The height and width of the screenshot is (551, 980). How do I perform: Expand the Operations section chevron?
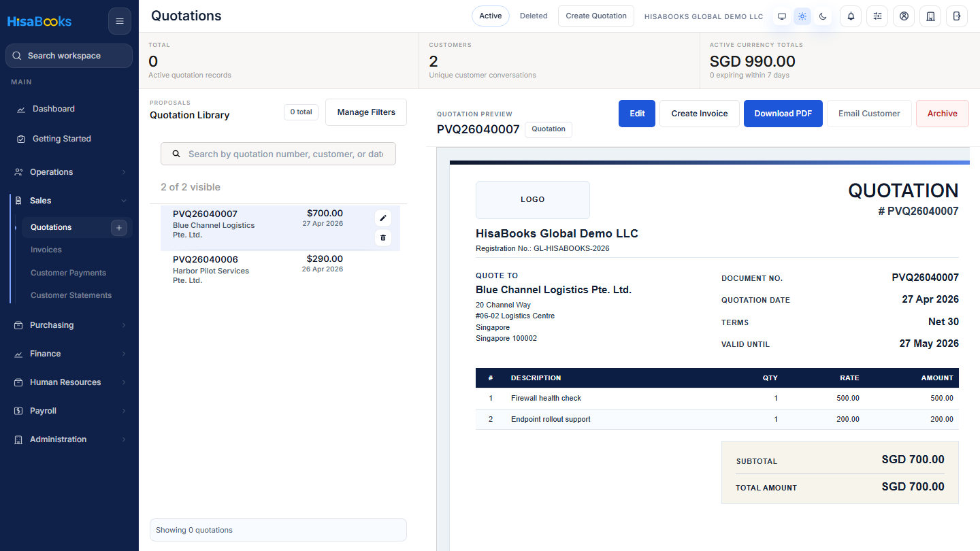coord(124,172)
